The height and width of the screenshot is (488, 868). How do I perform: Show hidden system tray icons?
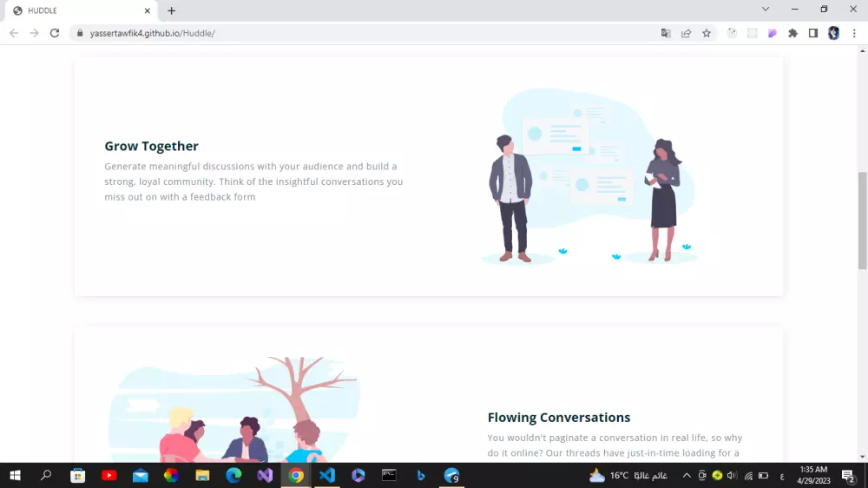click(687, 475)
